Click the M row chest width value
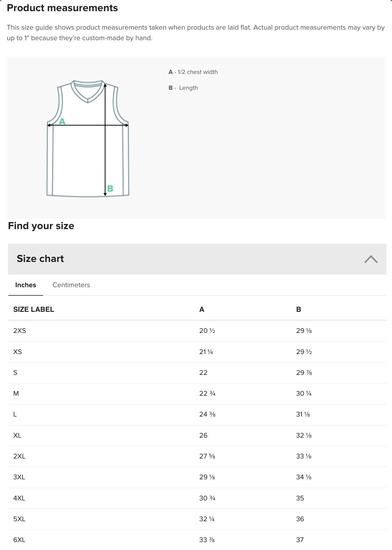The width and height of the screenshot is (392, 550). (x=207, y=393)
